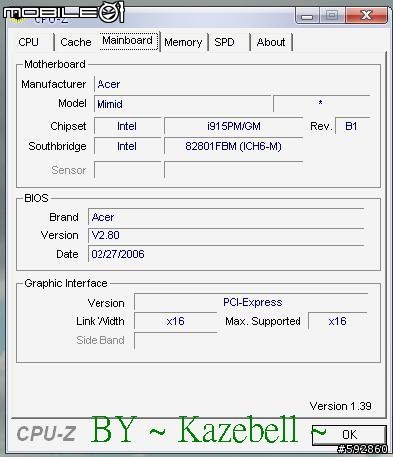Open the Memory tab
The width and height of the screenshot is (393, 457).
click(x=183, y=42)
